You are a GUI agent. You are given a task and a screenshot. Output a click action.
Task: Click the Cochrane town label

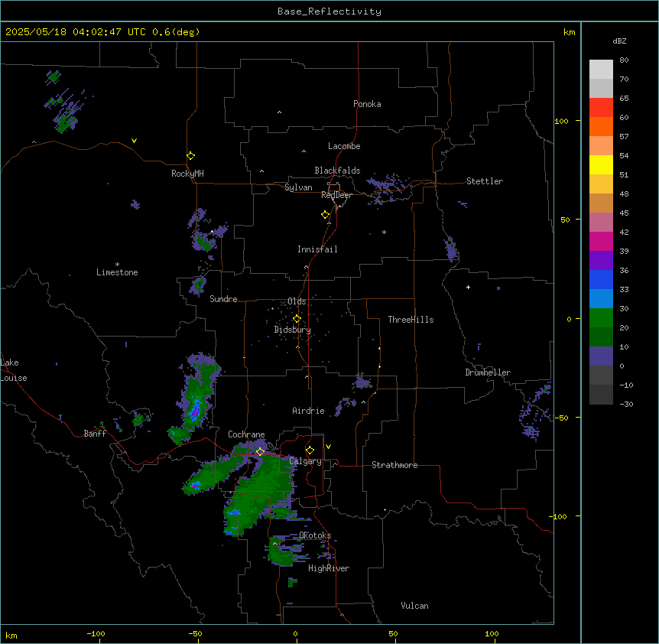246,434
